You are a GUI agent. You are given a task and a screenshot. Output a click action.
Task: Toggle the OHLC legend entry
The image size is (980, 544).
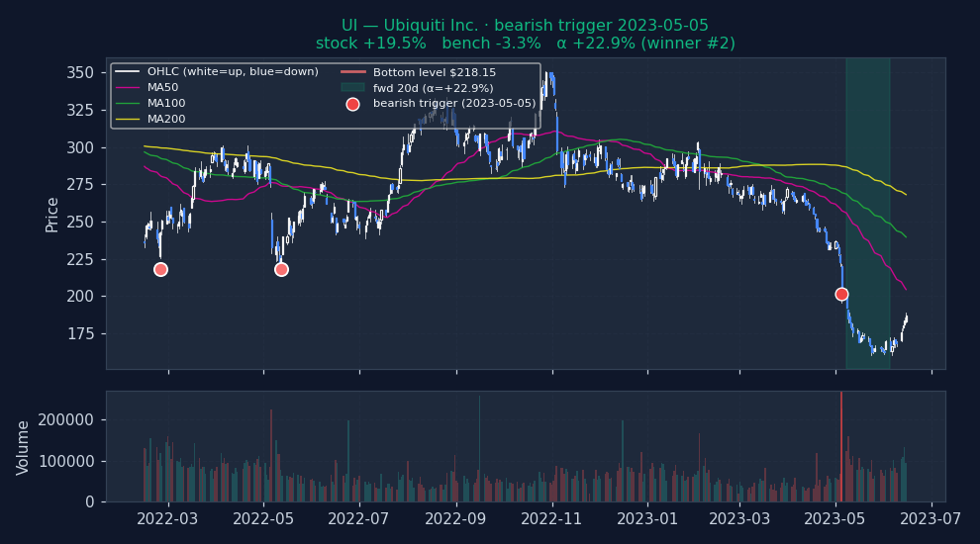click(233, 72)
